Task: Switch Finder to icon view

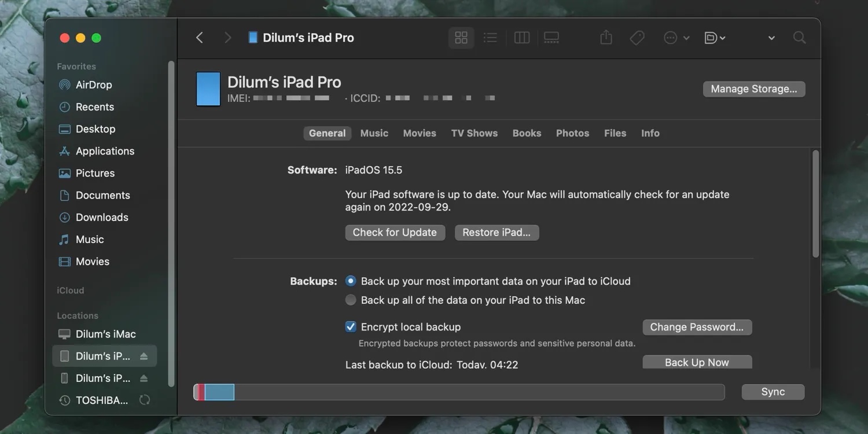Action: pos(461,38)
